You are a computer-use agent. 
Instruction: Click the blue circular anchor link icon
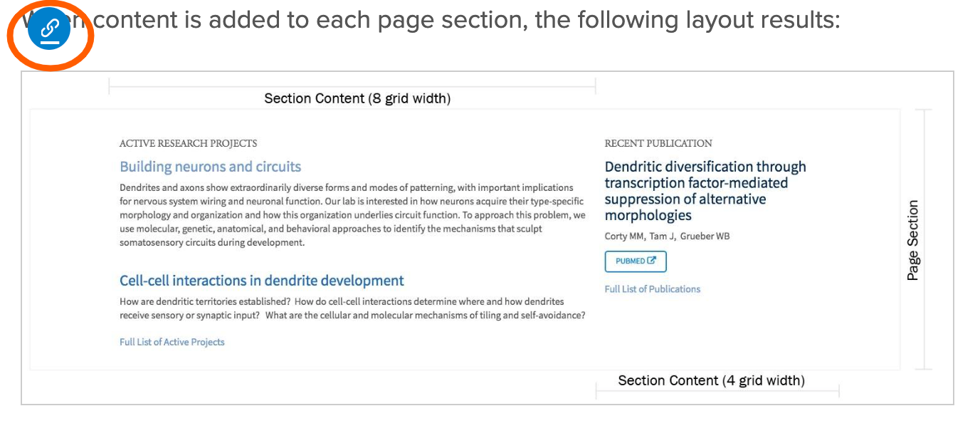point(49,29)
